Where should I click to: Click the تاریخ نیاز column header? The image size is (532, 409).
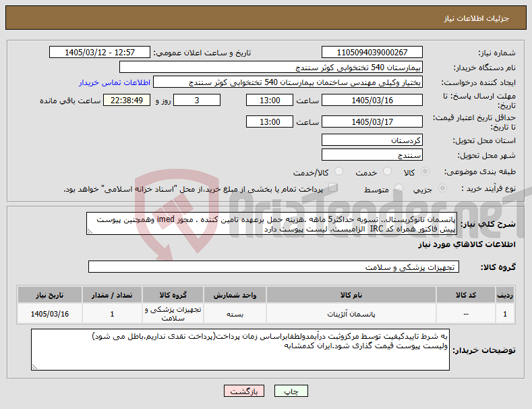coord(49,295)
